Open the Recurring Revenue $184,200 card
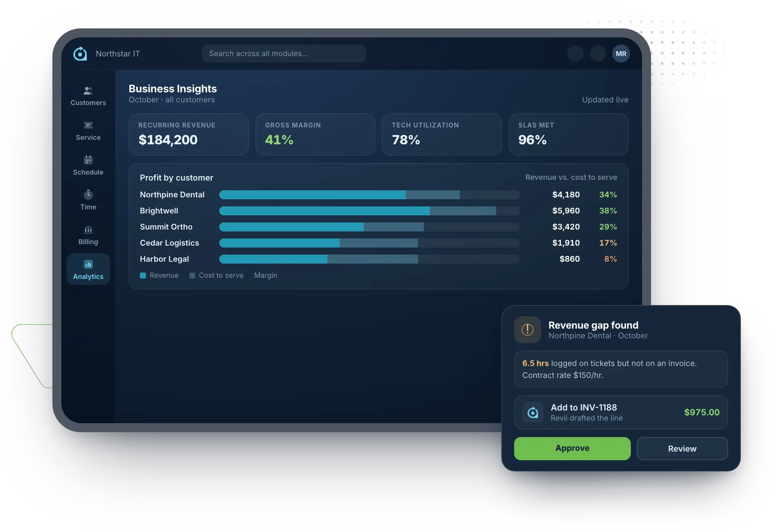 coord(189,134)
